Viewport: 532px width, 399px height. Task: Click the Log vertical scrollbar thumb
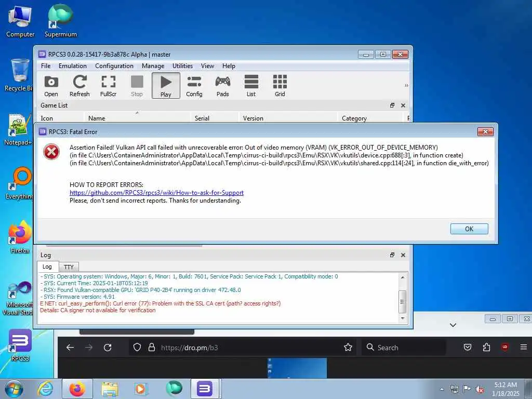click(403, 302)
